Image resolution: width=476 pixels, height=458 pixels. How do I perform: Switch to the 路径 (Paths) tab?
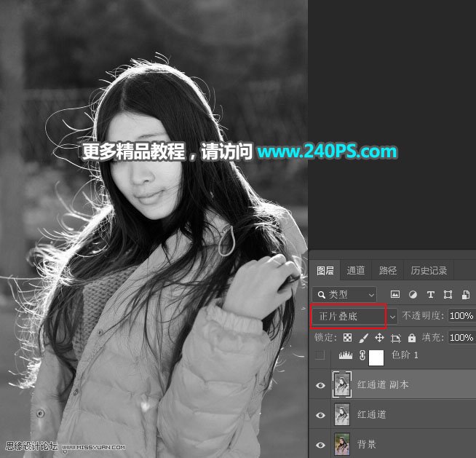pyautogui.click(x=388, y=270)
